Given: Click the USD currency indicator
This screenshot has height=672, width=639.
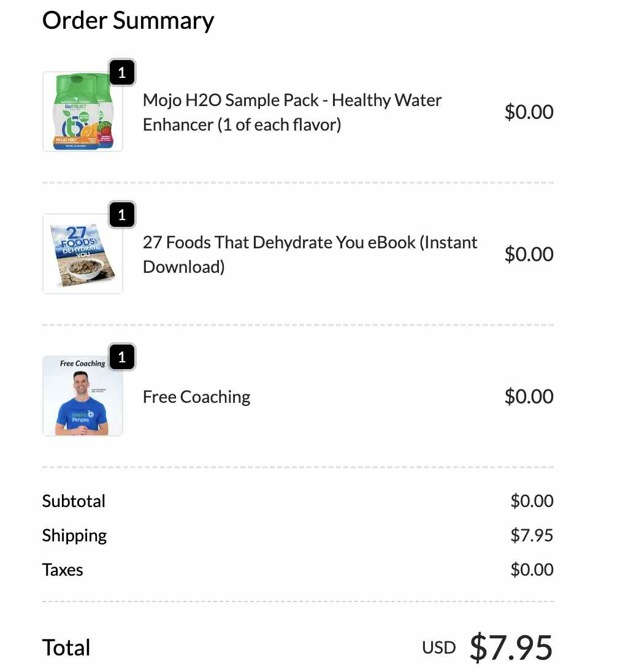Looking at the screenshot, I should click(439, 647).
